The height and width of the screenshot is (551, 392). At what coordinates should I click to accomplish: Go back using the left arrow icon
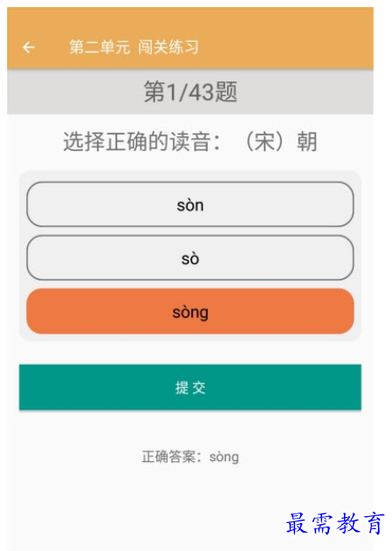pos(29,47)
